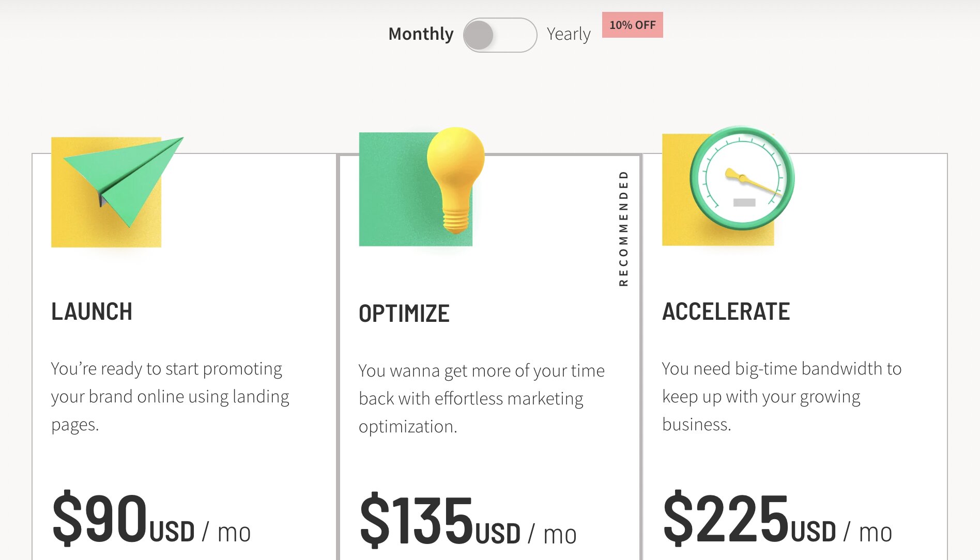Click the speedometer gauge icon
Viewport: 980px width, 560px height.
point(742,178)
